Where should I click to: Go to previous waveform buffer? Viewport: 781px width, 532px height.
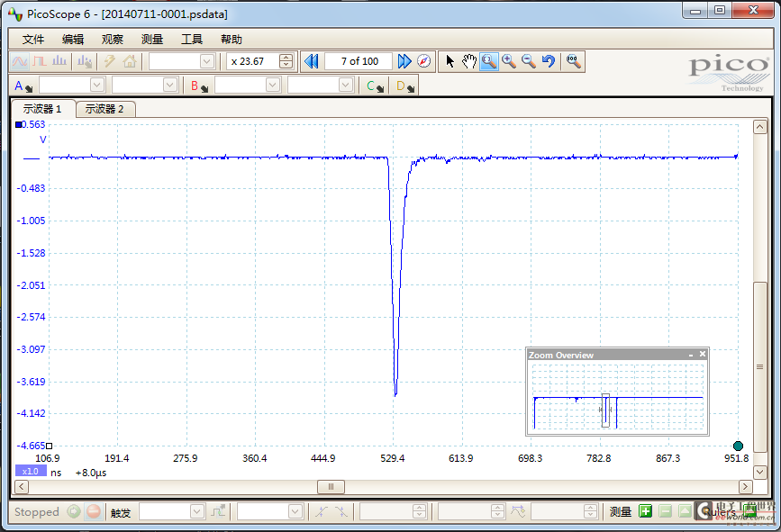tap(312, 62)
